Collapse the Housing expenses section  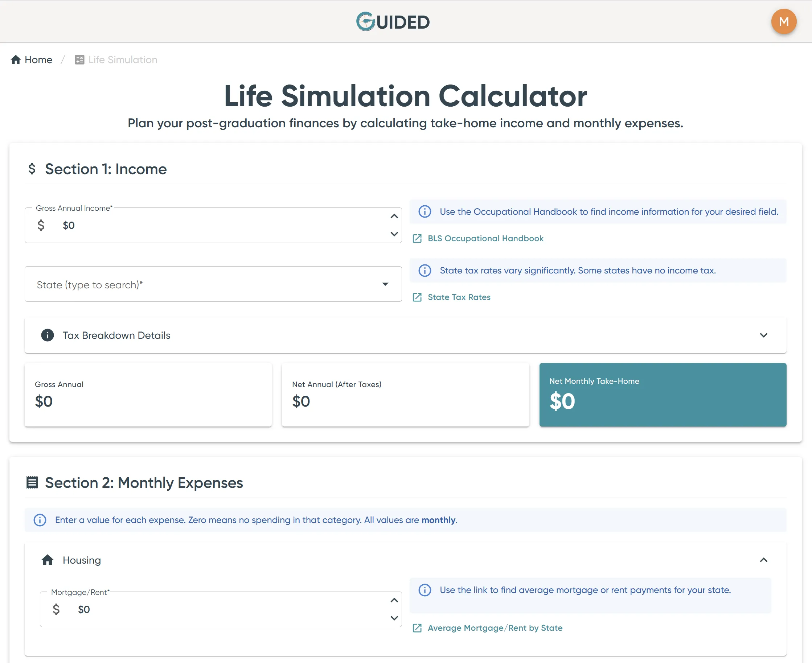pyautogui.click(x=763, y=560)
